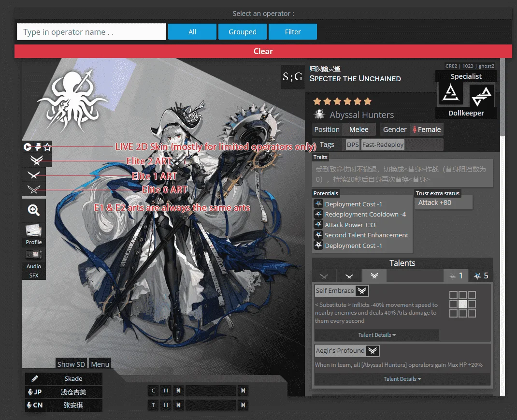Click the Profile label button

(34, 242)
